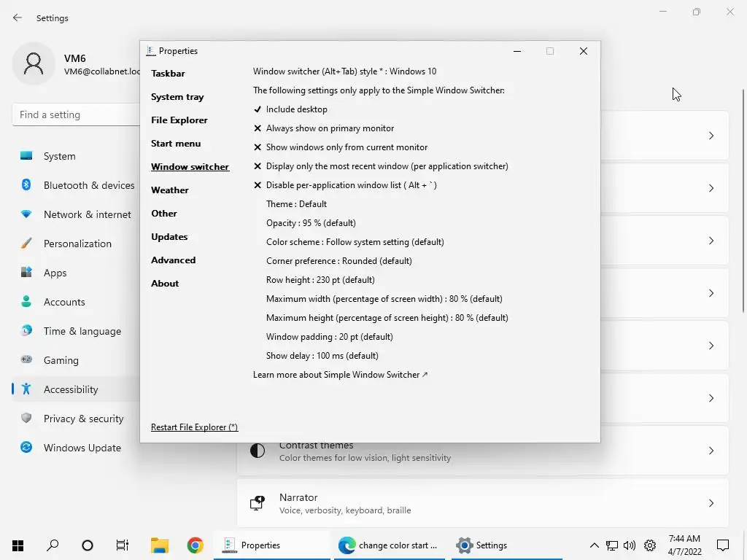Switch to the Updates section in Properties
This screenshot has height=560, width=747.
coord(169,237)
